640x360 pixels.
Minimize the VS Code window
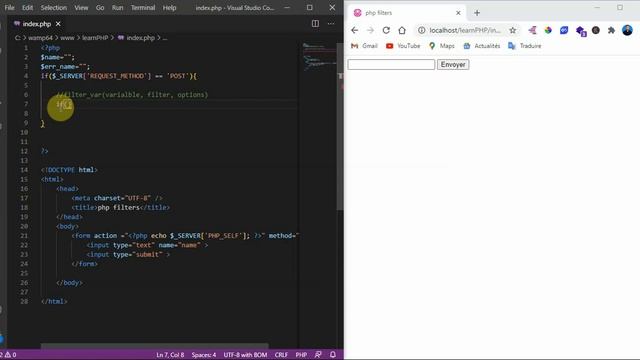pyautogui.click(x=287, y=7)
